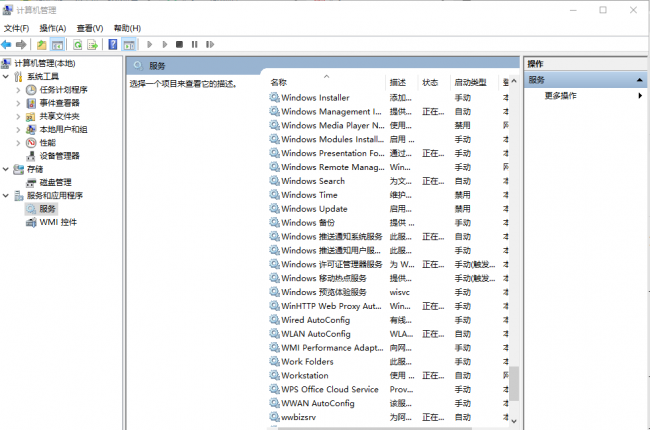650x430 pixels.
Task: Click the Stop service square icon
Action: (179, 44)
